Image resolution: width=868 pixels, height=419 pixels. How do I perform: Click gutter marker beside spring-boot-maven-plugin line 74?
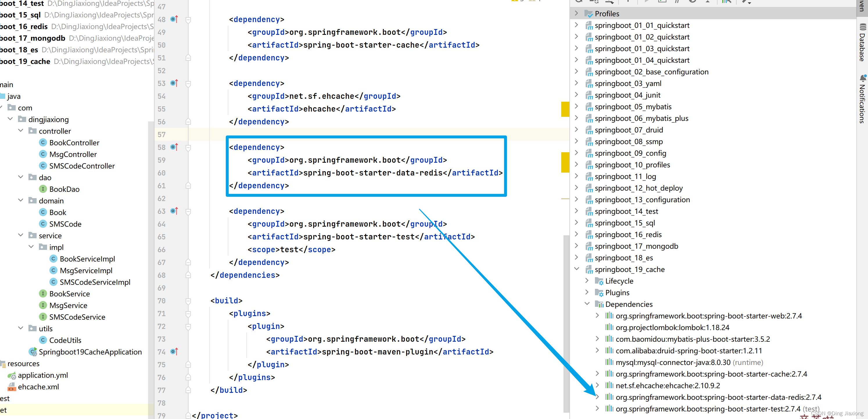(x=174, y=352)
